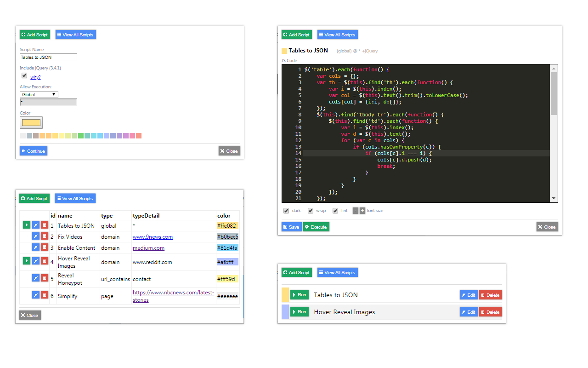The image size is (588, 368).
Task: Open the why? link
Action: tap(35, 77)
